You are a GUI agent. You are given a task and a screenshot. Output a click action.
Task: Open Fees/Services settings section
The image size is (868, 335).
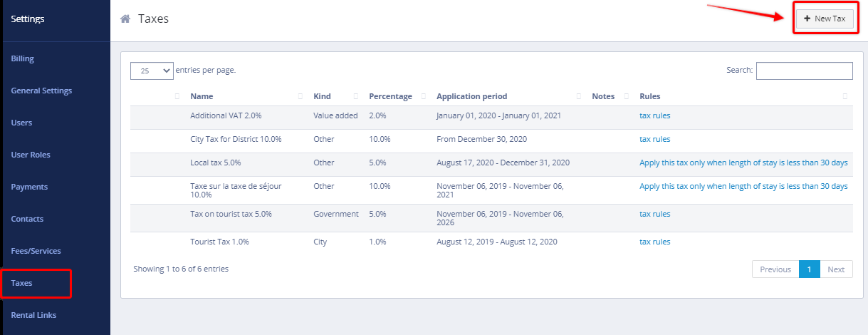tap(36, 251)
